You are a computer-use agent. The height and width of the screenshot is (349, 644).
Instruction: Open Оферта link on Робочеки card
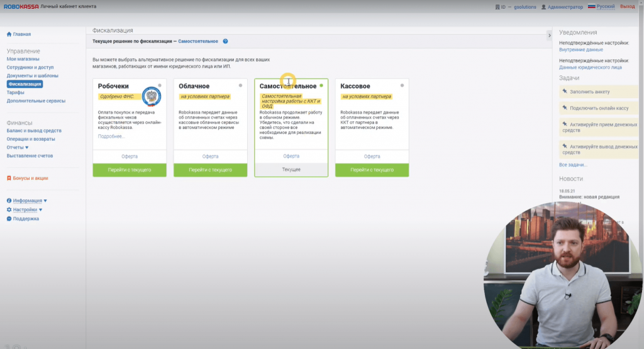(130, 157)
